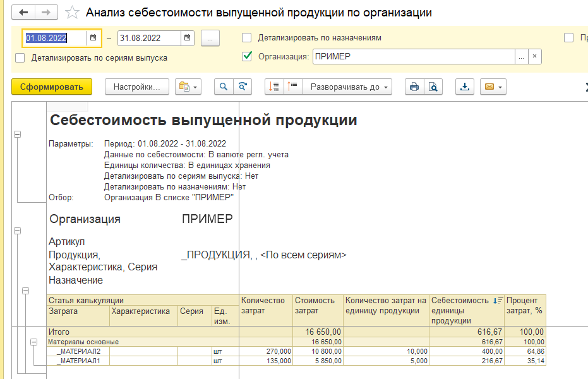The image size is (588, 379).
Task: Click the print icon
Action: pyautogui.click(x=414, y=87)
